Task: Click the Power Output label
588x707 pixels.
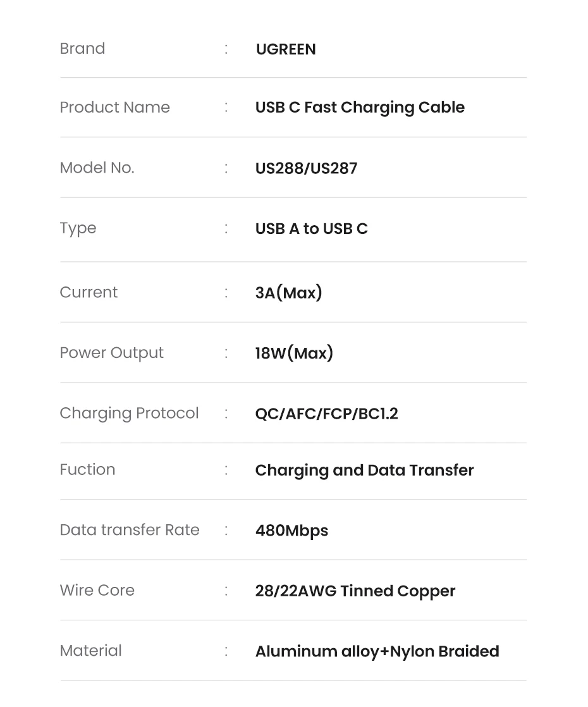Action: click(x=111, y=353)
